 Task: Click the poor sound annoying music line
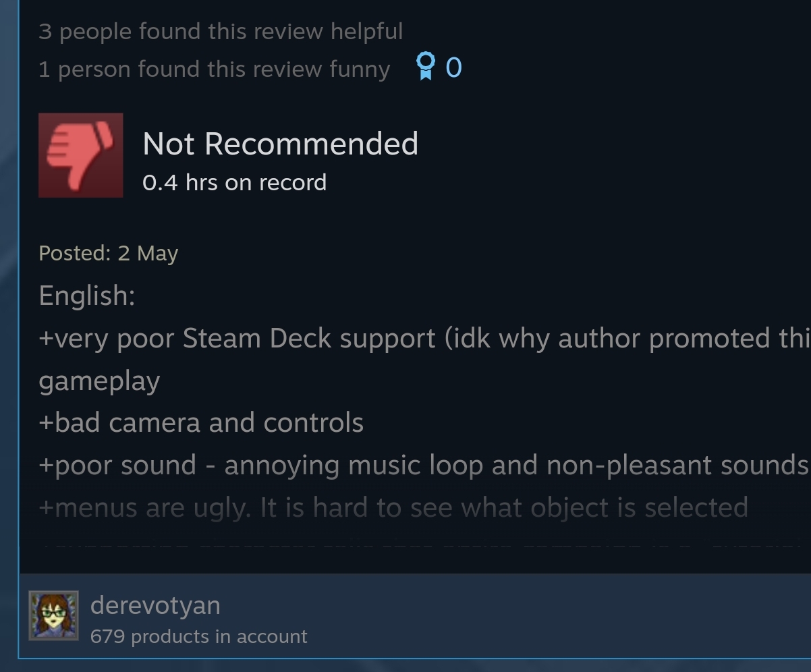point(424,466)
